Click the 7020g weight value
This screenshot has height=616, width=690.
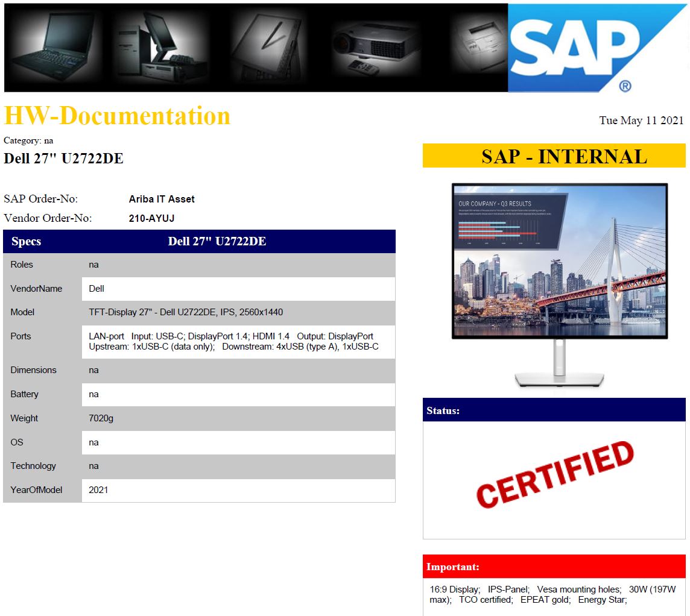101,418
